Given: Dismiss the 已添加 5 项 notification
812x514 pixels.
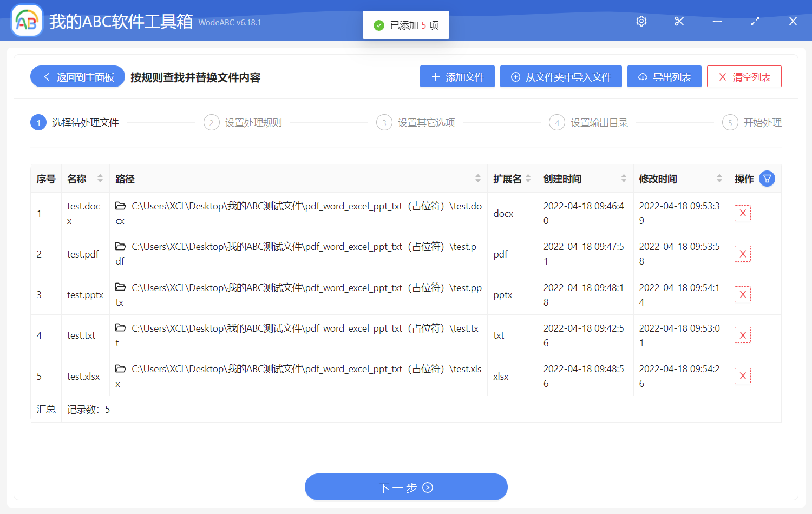Looking at the screenshot, I should pyautogui.click(x=405, y=24).
